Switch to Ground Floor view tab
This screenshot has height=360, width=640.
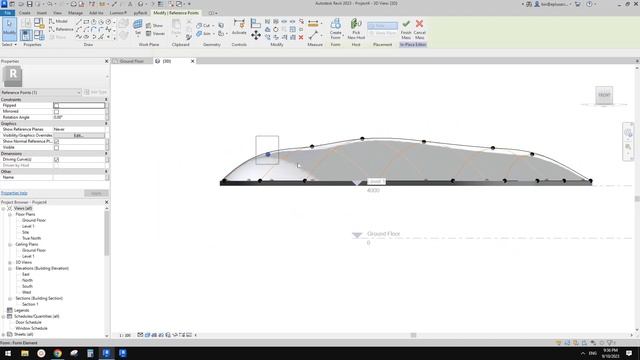(x=131, y=61)
